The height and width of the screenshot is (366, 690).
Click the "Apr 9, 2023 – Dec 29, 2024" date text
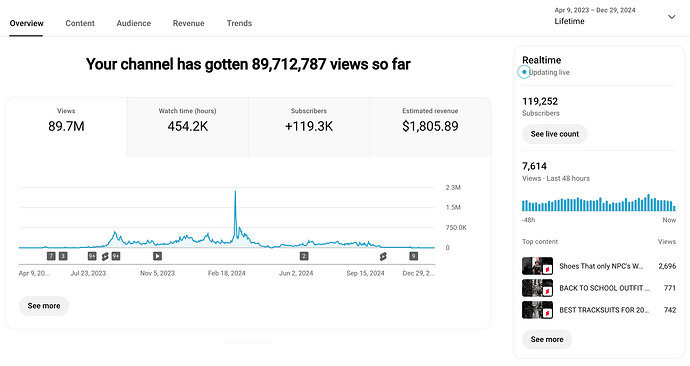[x=595, y=10]
